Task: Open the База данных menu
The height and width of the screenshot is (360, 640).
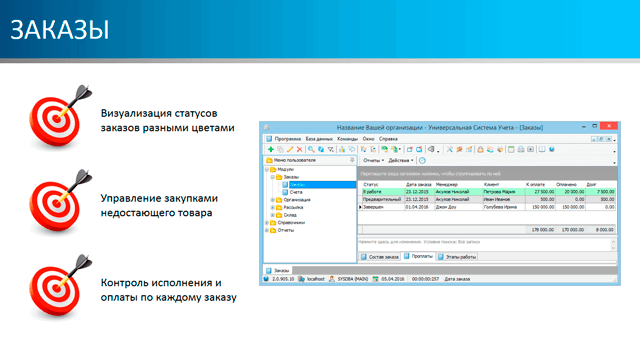Action: click(319, 139)
